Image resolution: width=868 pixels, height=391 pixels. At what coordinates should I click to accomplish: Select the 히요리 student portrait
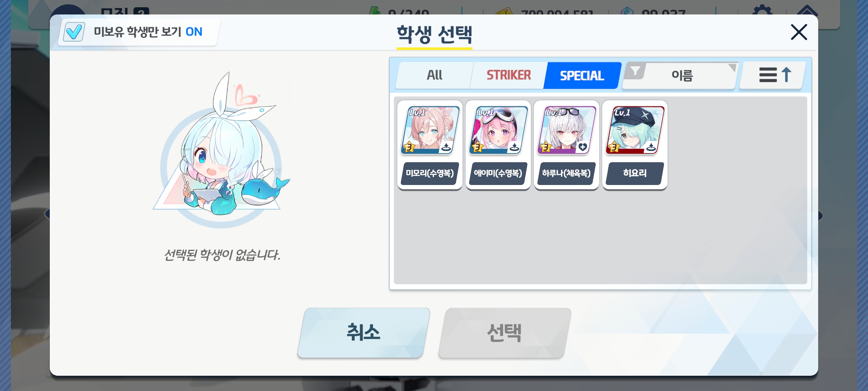coord(635,130)
